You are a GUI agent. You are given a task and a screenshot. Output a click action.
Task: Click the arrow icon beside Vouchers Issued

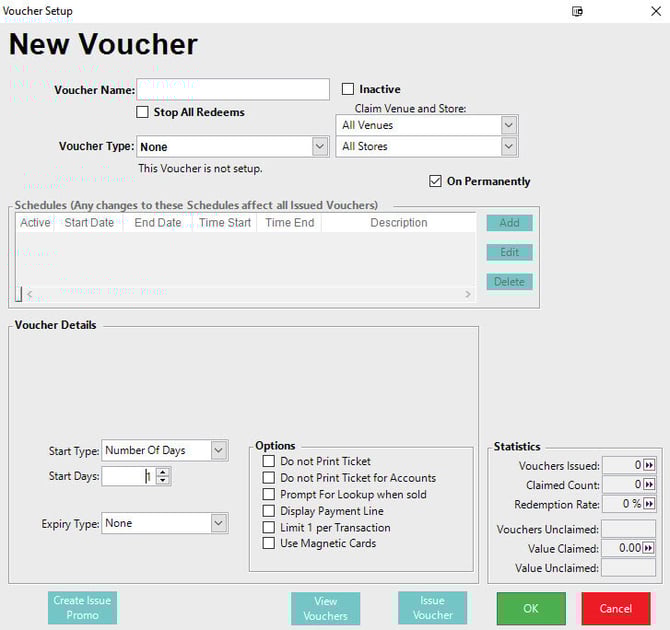point(649,466)
